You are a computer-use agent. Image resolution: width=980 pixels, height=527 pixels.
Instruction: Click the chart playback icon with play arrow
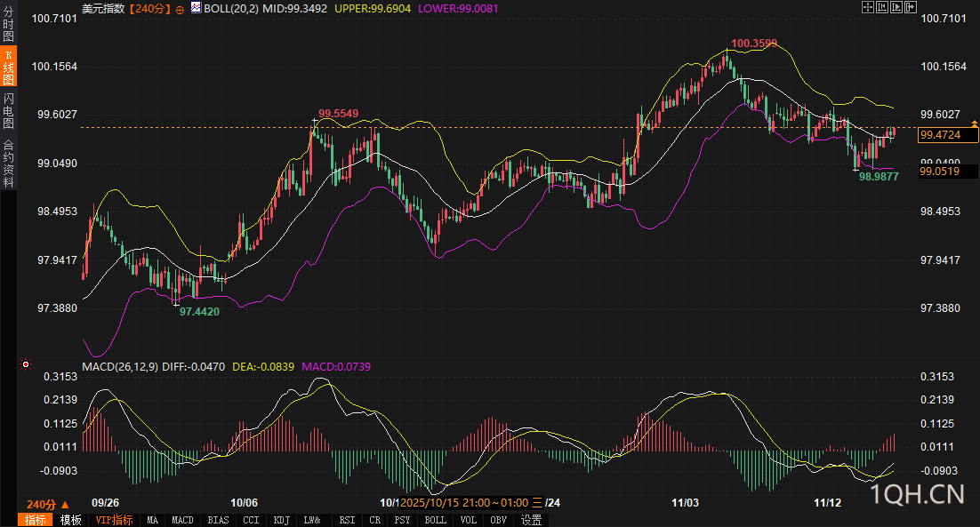896,7
